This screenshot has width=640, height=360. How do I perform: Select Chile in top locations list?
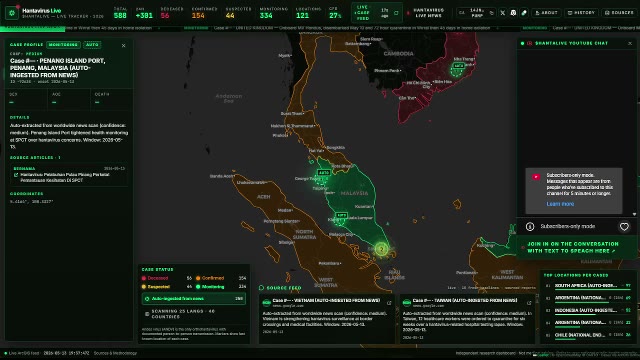coord(588,336)
